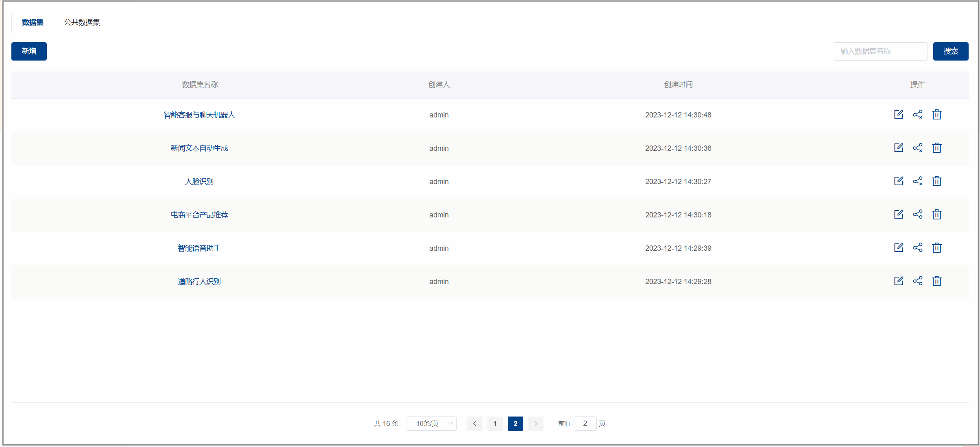The height and width of the screenshot is (447, 980).
Task: Delete the 新闻文本自动生成 dataset
Action: click(936, 148)
